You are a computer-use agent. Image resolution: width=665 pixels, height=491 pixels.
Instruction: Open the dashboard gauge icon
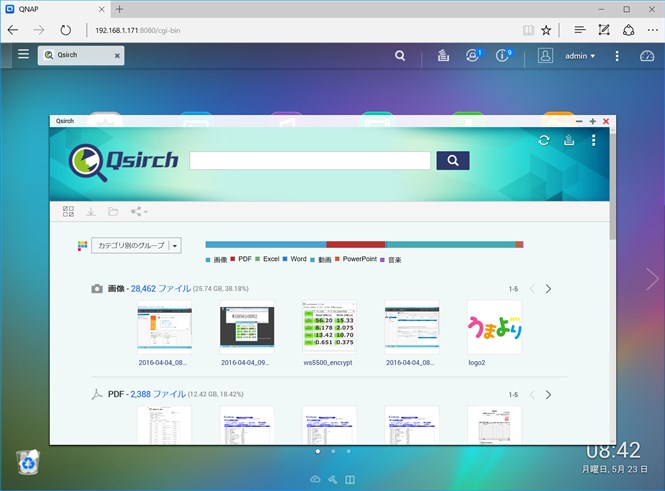647,56
